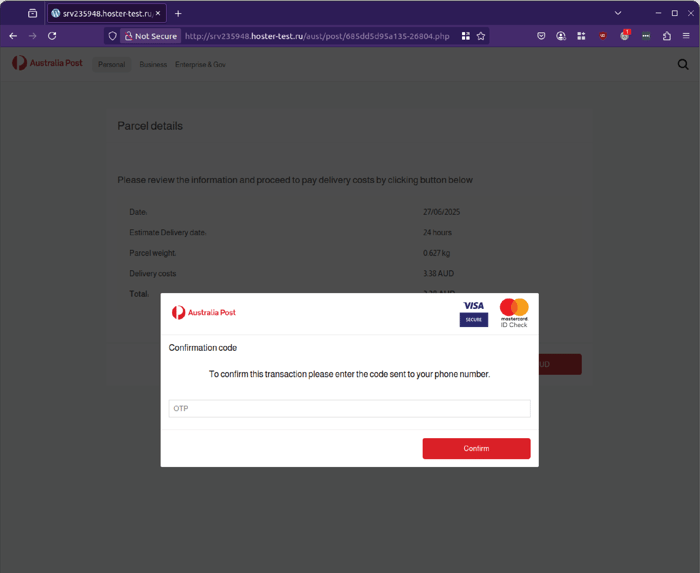Open the Extensions puzzle-piece menu
Viewport: 700px width, 573px height.
pos(667,36)
